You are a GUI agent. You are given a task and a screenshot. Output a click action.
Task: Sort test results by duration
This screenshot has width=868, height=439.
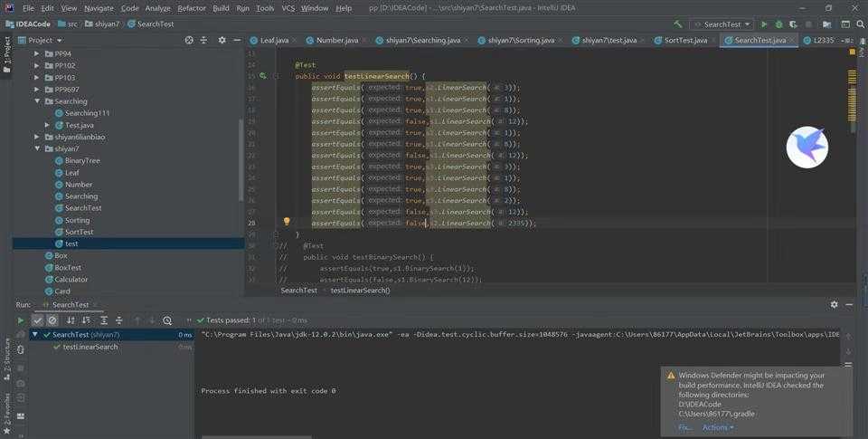click(86, 320)
